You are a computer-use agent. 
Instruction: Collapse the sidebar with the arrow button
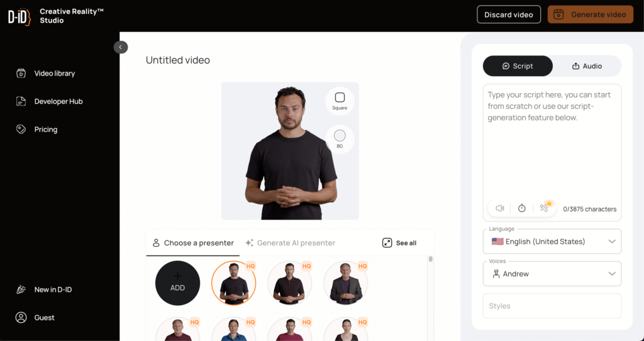(121, 47)
